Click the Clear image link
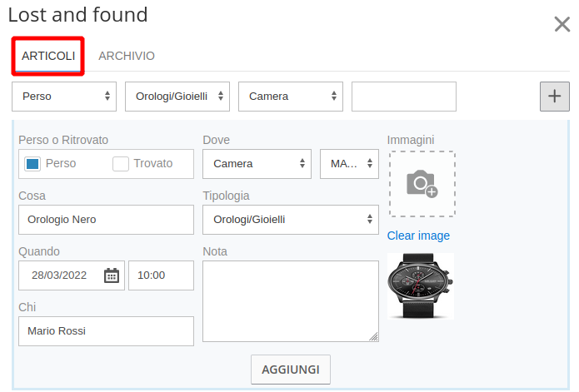Image resolution: width=579 pixels, height=392 pixels. (418, 236)
